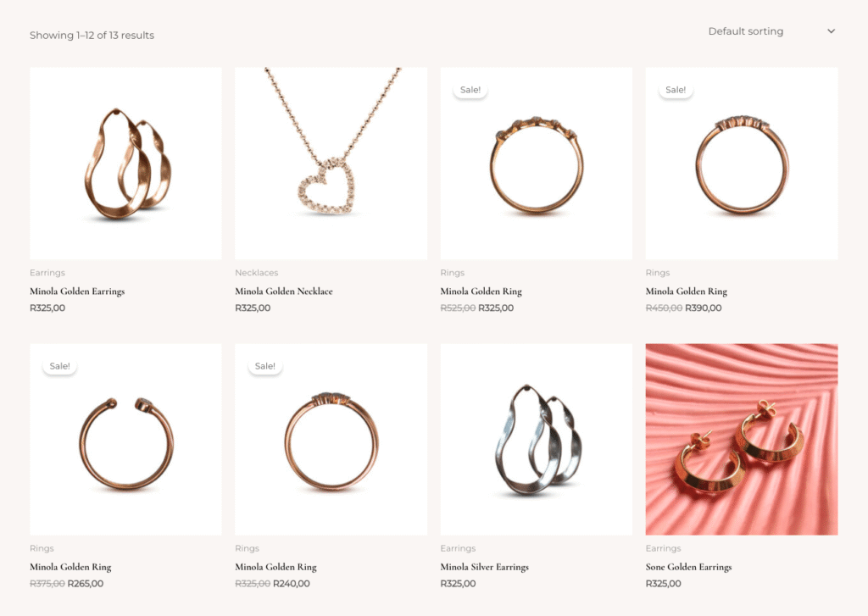
Task: Click the Minola Golden Ring priced R265,00 title
Action: pos(70,567)
